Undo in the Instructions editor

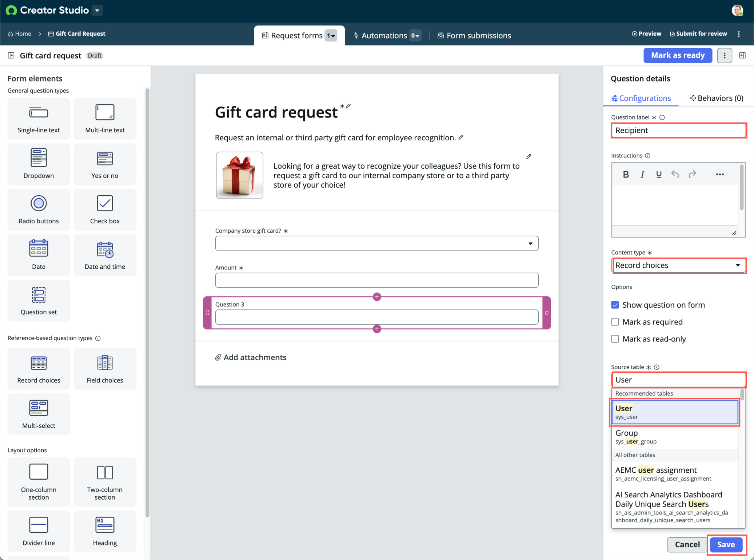(675, 175)
